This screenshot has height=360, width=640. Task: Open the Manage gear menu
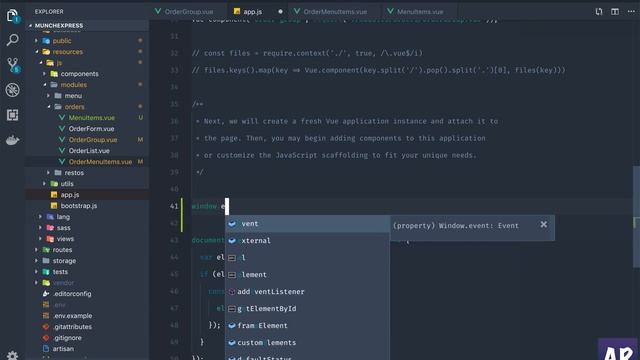(13, 355)
